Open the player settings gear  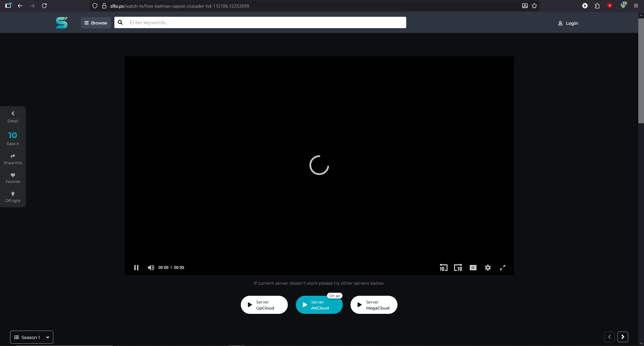pyautogui.click(x=488, y=268)
